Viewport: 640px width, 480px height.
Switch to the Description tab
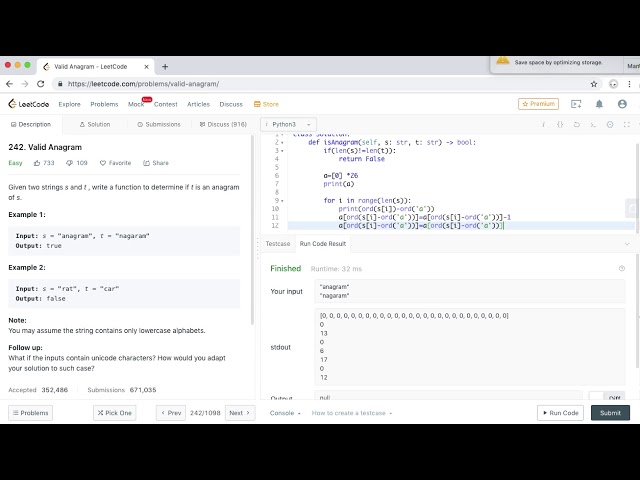click(x=31, y=124)
